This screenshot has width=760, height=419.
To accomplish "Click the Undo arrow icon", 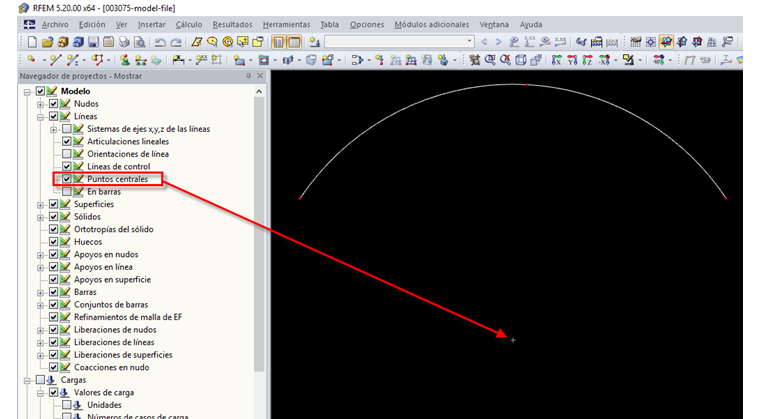I will (160, 42).
